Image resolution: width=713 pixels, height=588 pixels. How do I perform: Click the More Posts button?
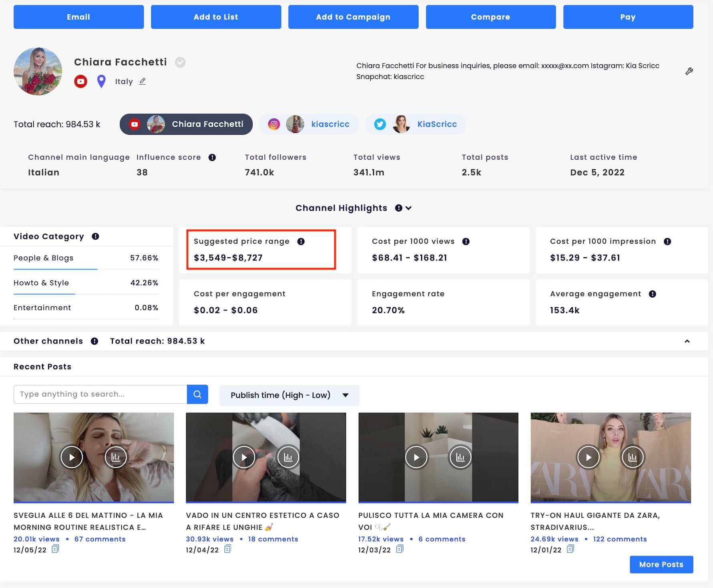pyautogui.click(x=661, y=564)
